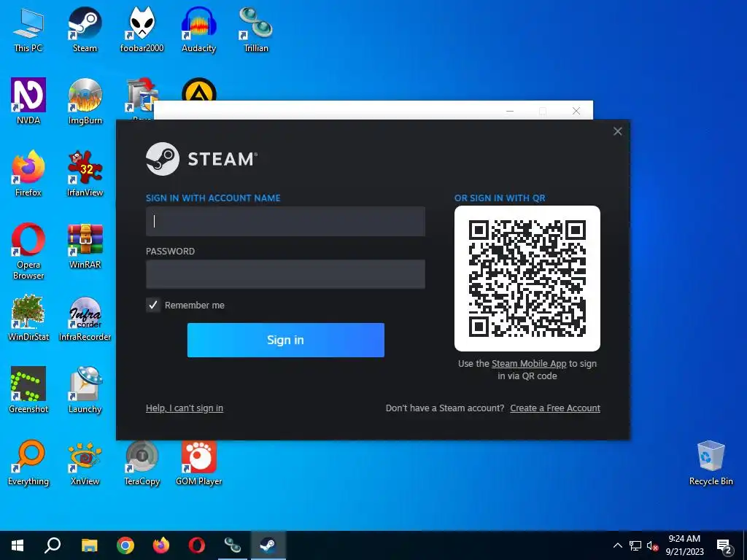The width and height of the screenshot is (747, 560).
Task: Open the Everything search desktop icon
Action: tap(28, 463)
